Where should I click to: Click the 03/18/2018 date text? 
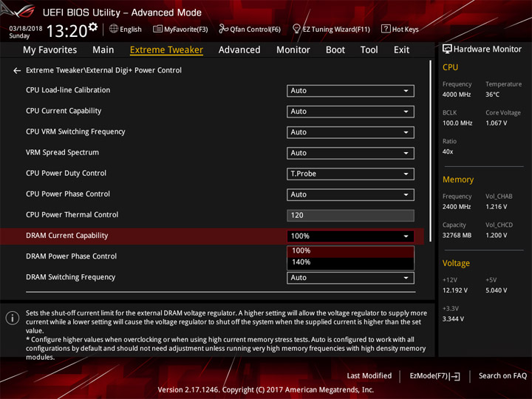coord(26,29)
